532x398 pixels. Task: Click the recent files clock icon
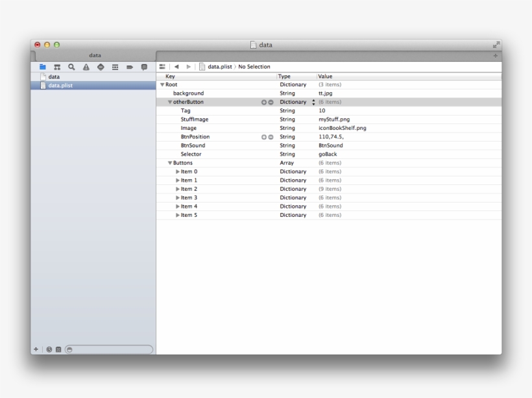[49, 349]
